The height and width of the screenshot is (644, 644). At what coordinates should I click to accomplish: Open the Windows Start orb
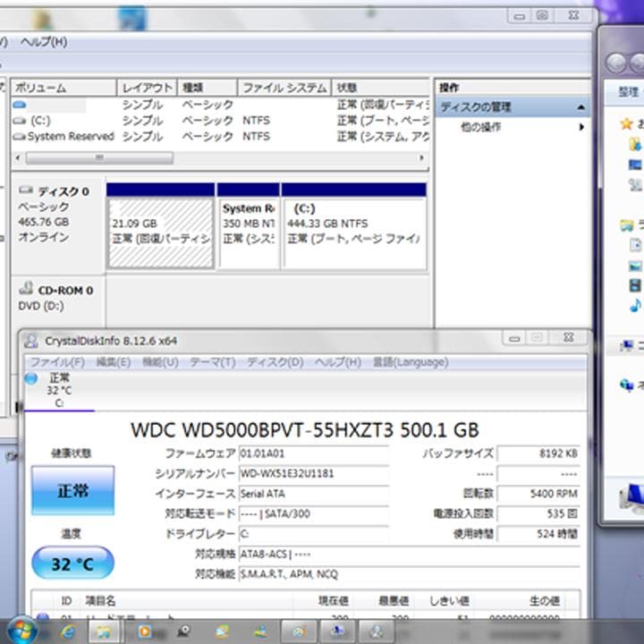[21, 631]
